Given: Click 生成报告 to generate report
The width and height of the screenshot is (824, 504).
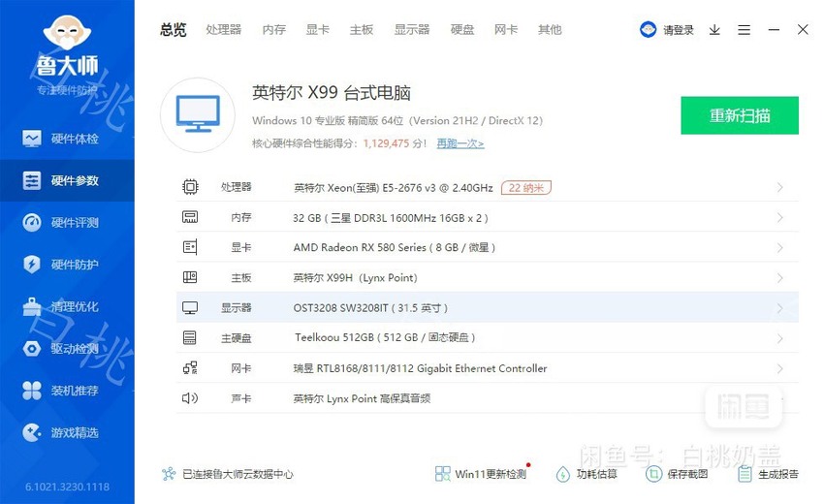Looking at the screenshot, I should pyautogui.click(x=768, y=474).
